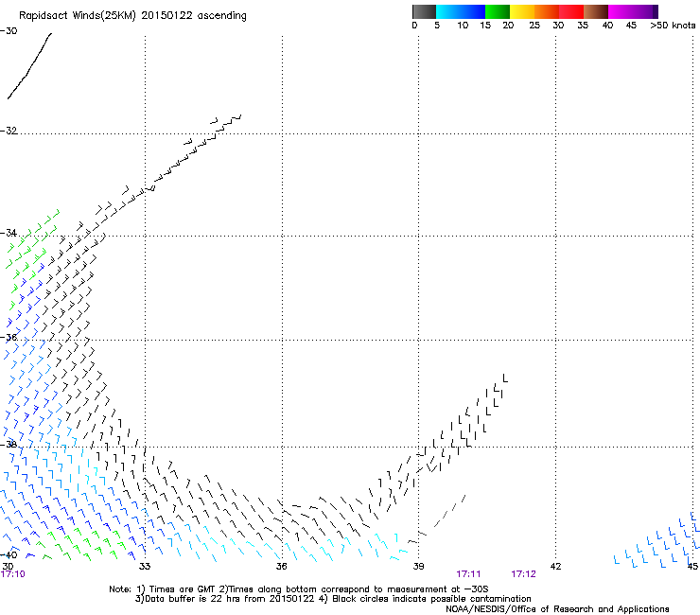
Task: Click the '-36' latitude axis label
Action: (x=9, y=337)
